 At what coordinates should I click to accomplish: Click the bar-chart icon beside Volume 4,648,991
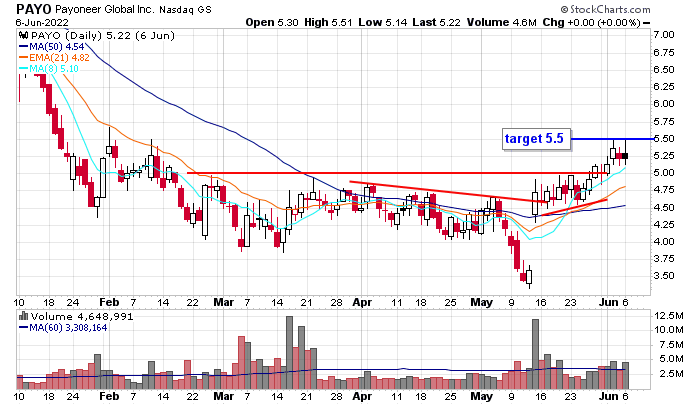click(23, 316)
